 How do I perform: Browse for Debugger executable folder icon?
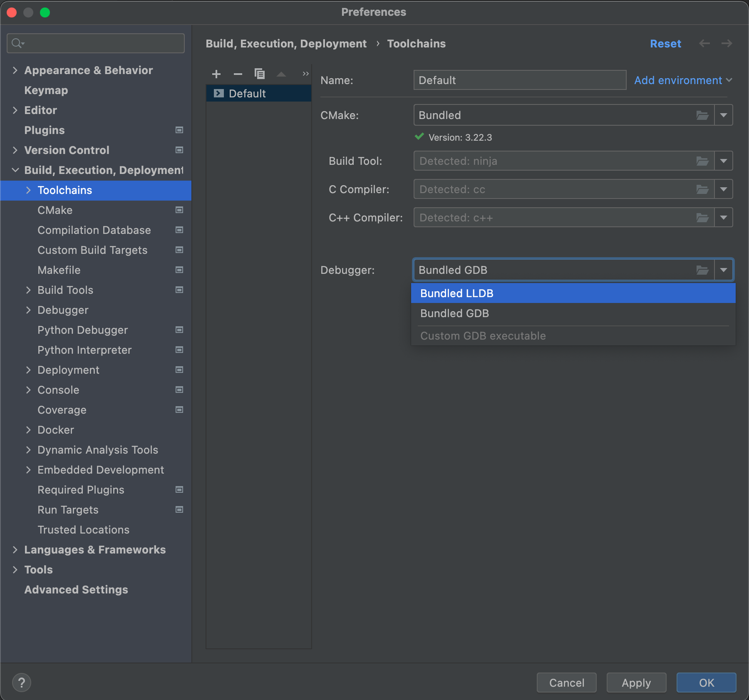[x=702, y=270]
